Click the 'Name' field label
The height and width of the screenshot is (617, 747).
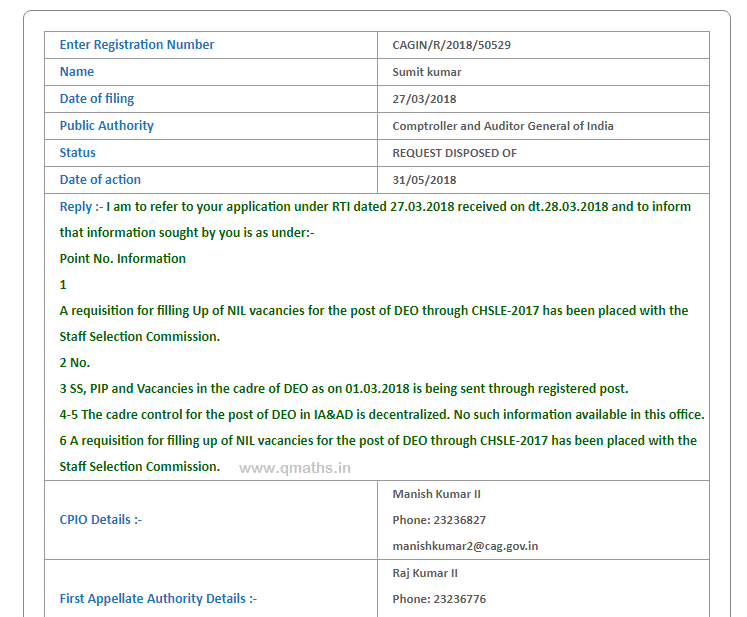[x=77, y=72]
